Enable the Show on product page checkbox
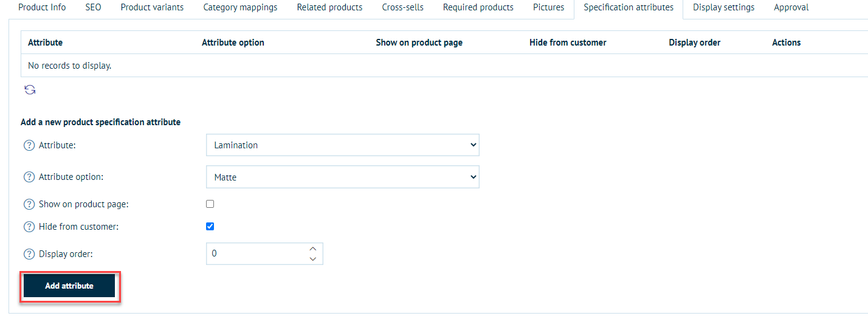The height and width of the screenshot is (316, 868). [210, 204]
